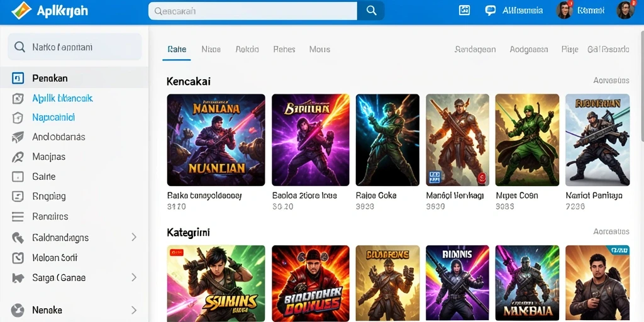Click the Narriot Panitaya title text

coord(594,196)
